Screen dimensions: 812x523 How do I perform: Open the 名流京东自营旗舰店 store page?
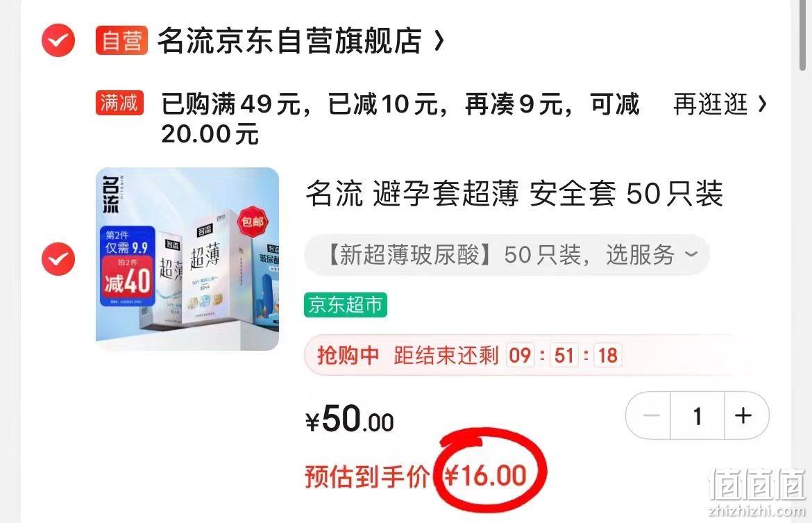tap(289, 40)
